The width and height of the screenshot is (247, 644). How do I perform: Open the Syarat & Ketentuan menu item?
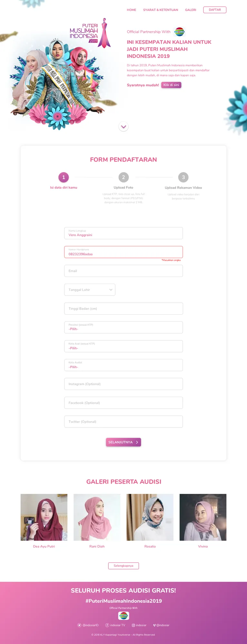pyautogui.click(x=161, y=10)
